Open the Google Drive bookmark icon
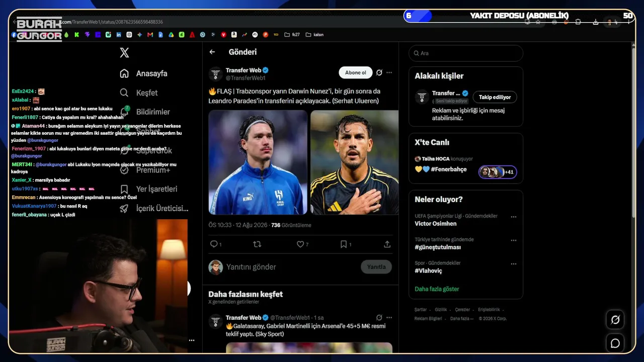Viewport: 644px width, 362px height. 171,35
